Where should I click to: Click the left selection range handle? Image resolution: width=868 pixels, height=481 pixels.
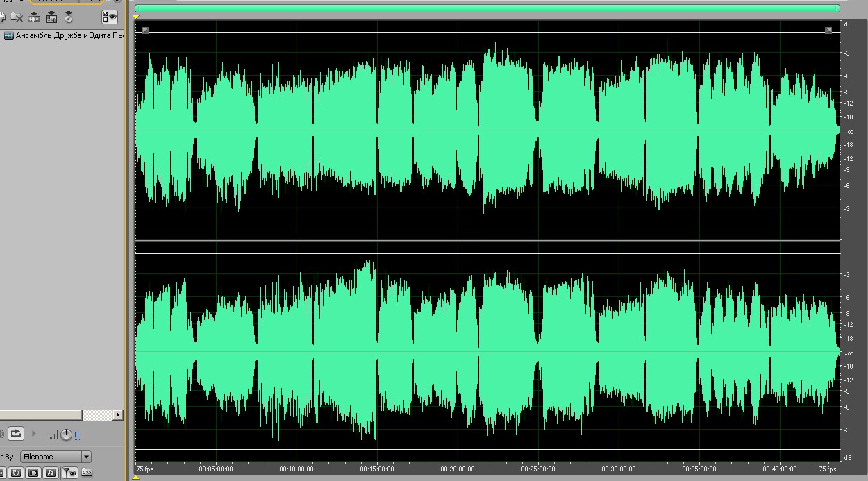146,30
